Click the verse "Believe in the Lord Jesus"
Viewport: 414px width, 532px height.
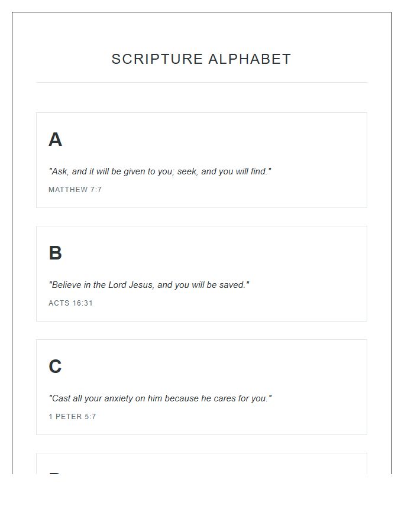pos(149,285)
